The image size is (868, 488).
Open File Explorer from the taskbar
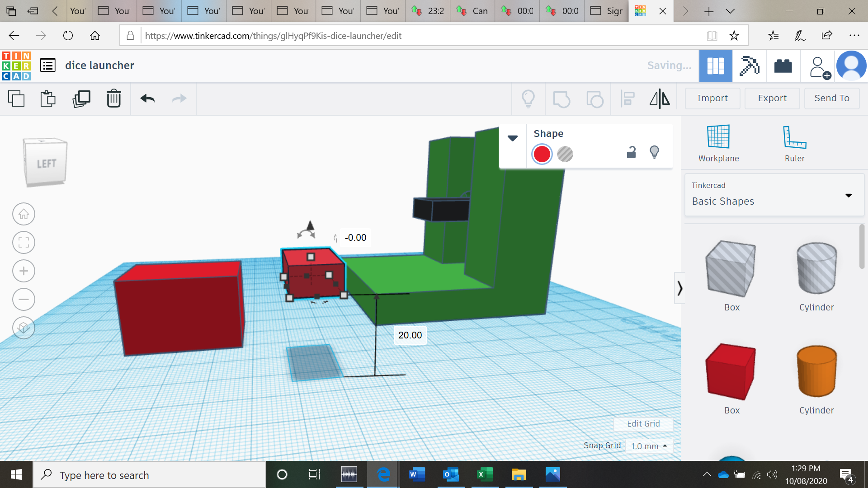coord(519,474)
